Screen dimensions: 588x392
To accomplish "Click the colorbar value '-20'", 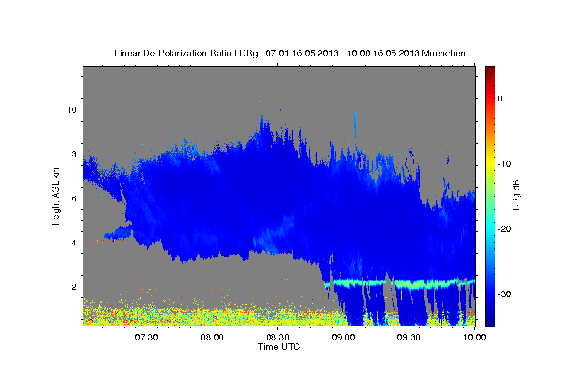I will pyautogui.click(x=505, y=229).
